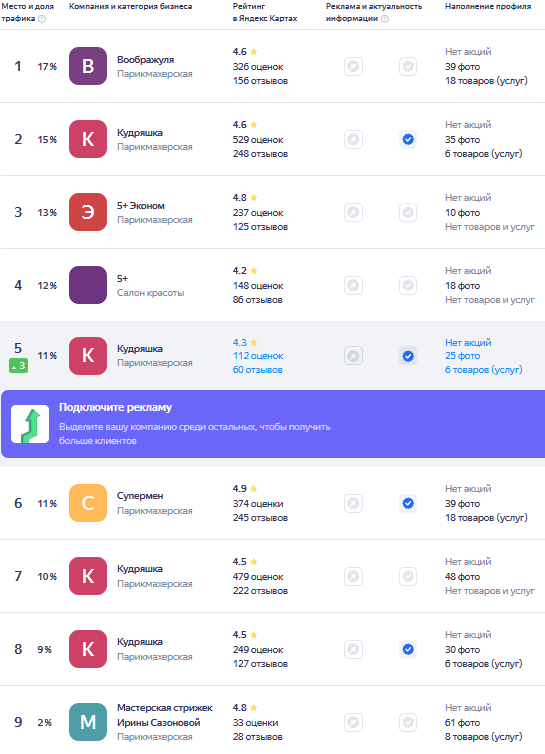Click the solid purple avatar of '5+' salon

[x=88, y=285]
